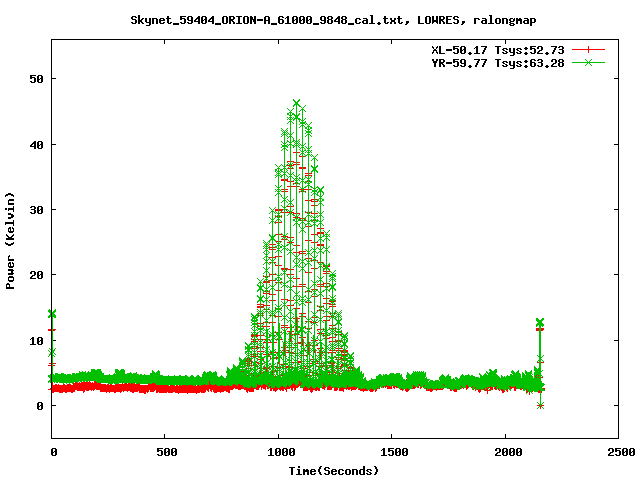The height and width of the screenshot is (480, 640).
Task: Click the Power (Kelvin) y-axis label
Action: (10, 241)
